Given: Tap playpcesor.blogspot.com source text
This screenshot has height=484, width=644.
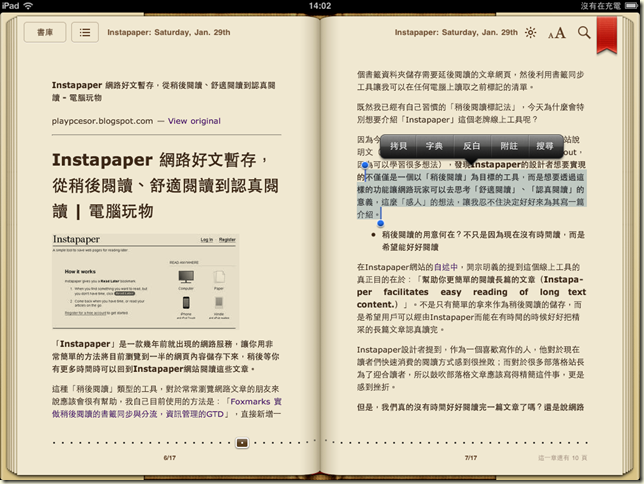Looking at the screenshot, I should coord(102,121).
